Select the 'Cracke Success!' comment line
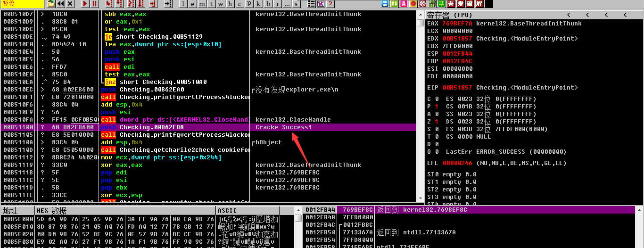 (284, 127)
